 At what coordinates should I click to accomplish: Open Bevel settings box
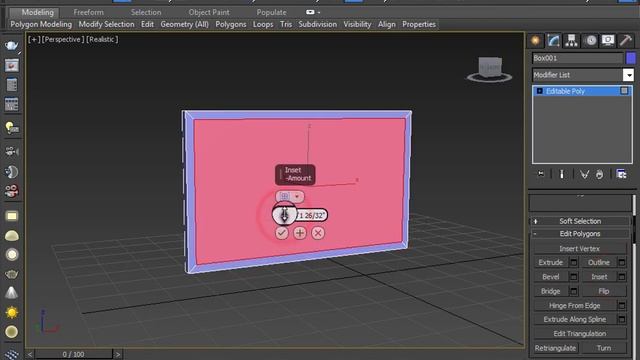coord(573,277)
